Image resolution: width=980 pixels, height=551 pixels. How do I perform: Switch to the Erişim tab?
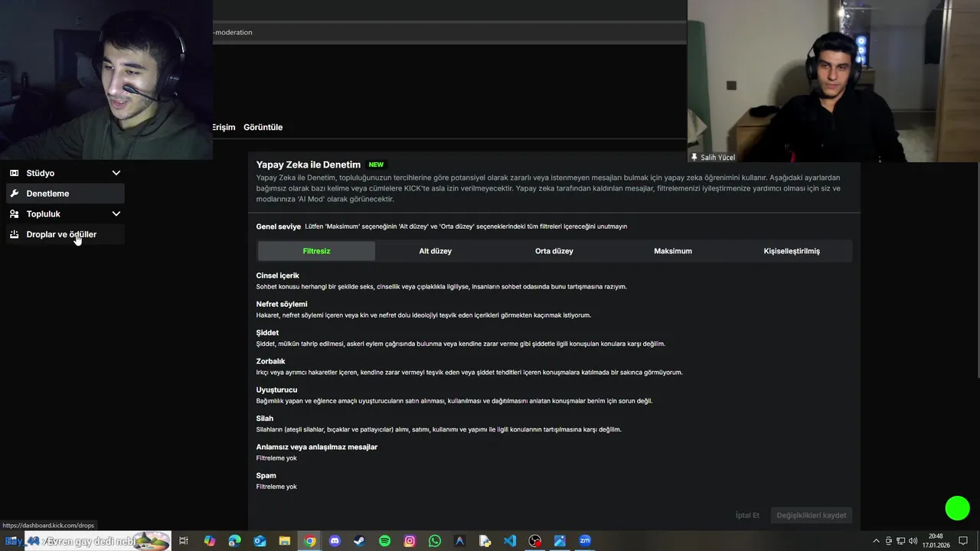click(224, 127)
